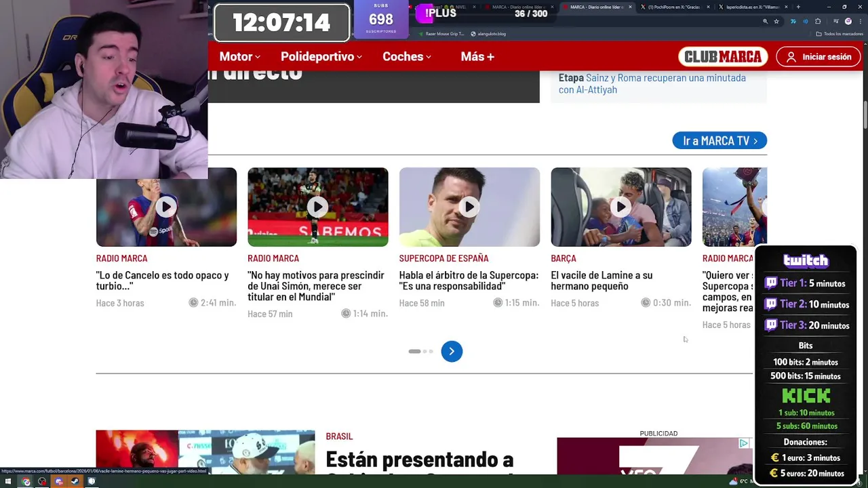
Task: Open the Etapa Sainz y Roma headline
Action: pyautogui.click(x=652, y=83)
